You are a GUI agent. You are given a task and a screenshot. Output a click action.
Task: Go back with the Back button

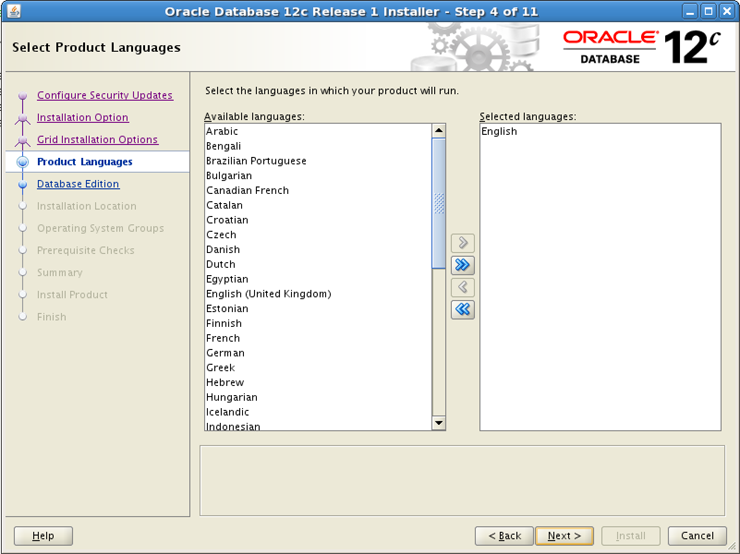[x=504, y=536]
